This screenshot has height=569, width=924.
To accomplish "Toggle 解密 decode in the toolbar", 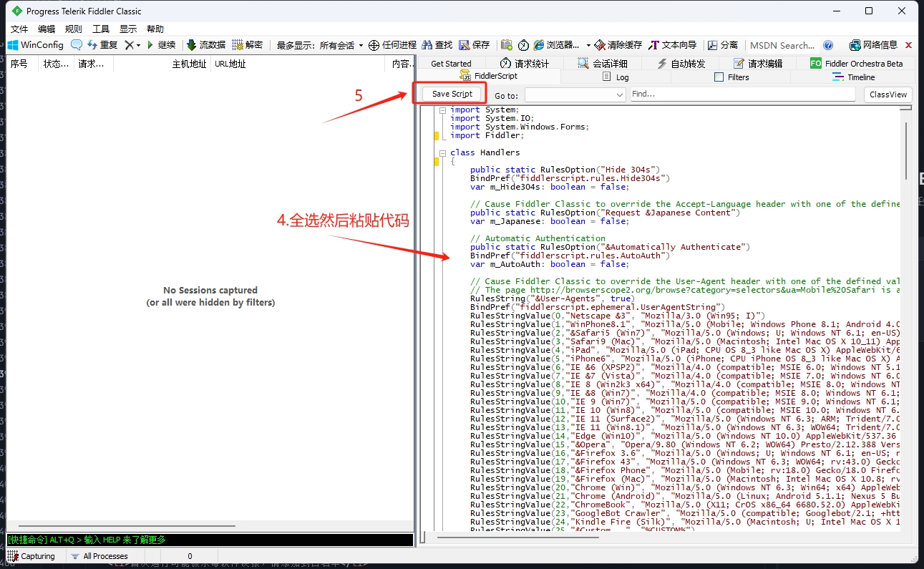I will [x=248, y=44].
